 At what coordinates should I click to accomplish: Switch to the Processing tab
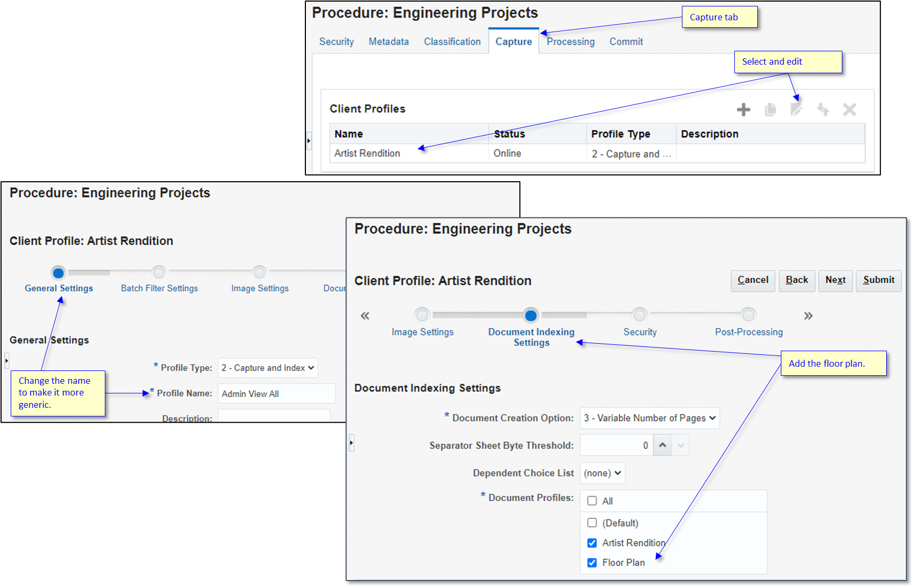point(570,42)
